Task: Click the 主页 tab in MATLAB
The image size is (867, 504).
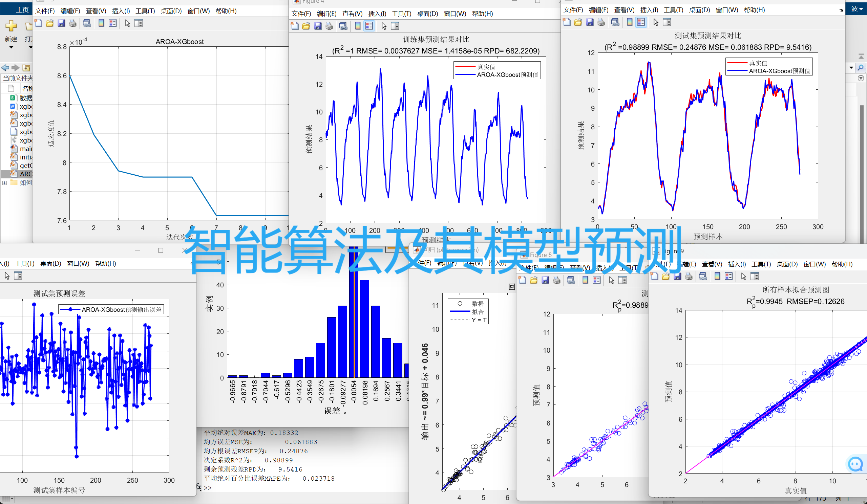Action: [x=22, y=9]
